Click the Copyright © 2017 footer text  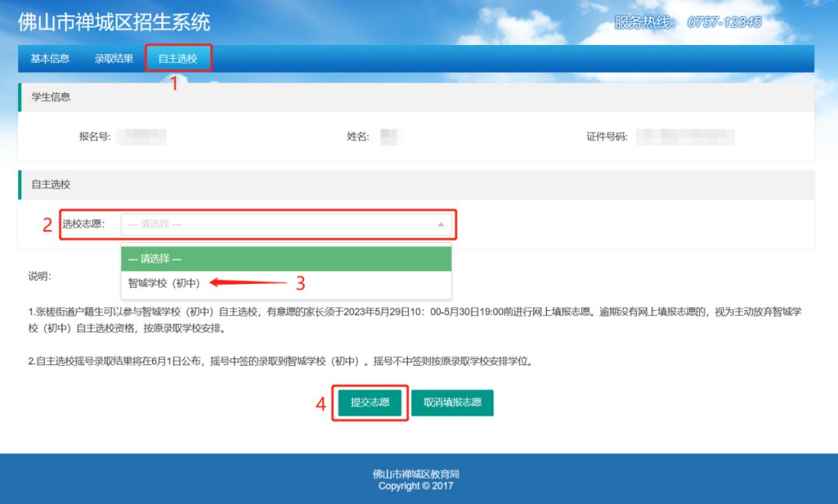click(x=416, y=486)
